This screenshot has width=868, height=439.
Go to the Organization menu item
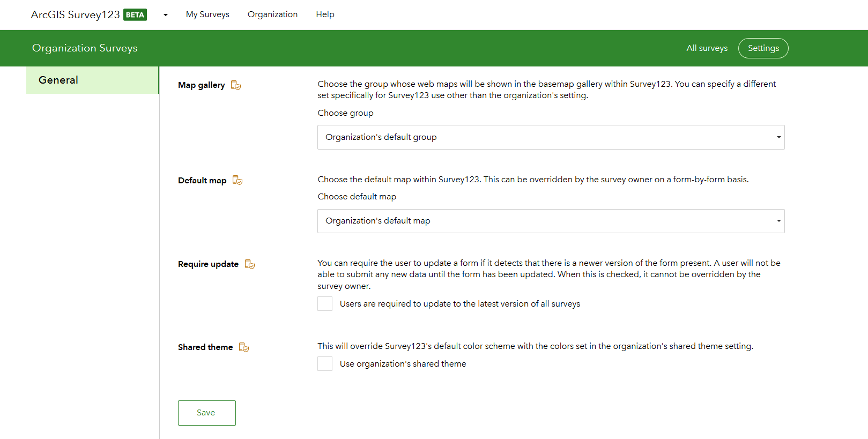(x=272, y=14)
